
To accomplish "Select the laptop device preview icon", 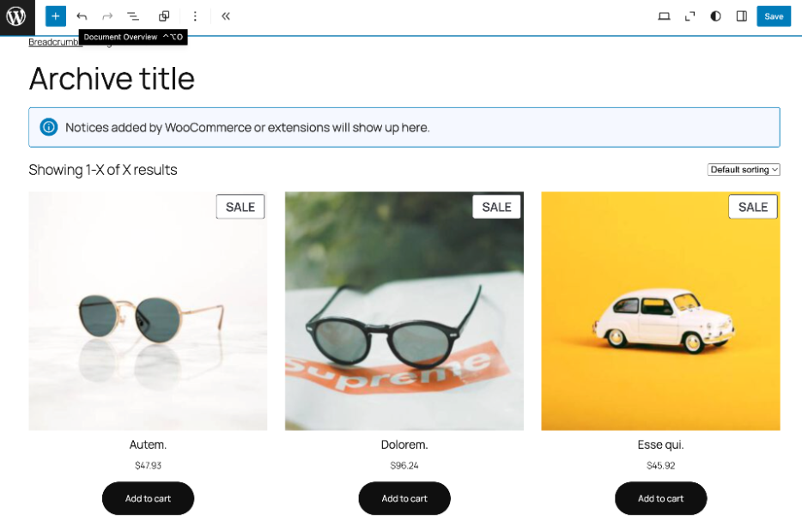I will (664, 15).
